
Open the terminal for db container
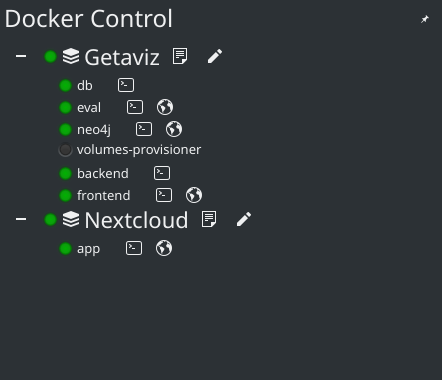tap(126, 85)
